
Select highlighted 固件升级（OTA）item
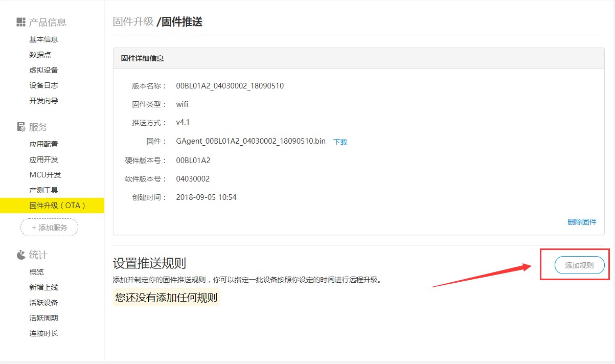[x=57, y=206]
